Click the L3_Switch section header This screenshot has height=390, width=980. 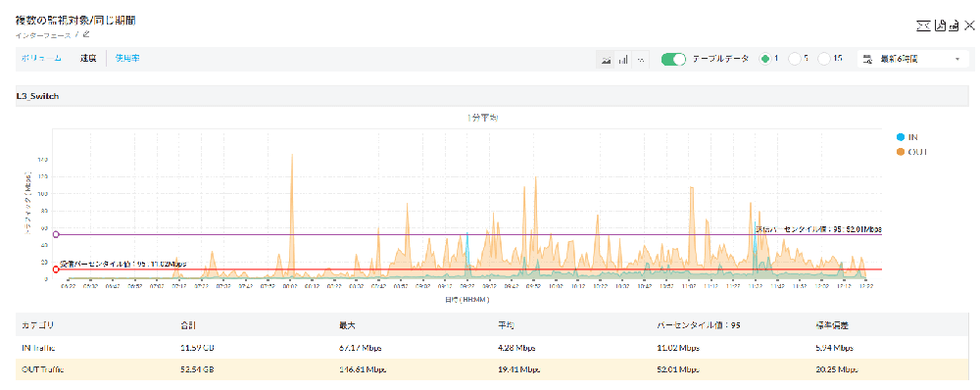[493, 96]
